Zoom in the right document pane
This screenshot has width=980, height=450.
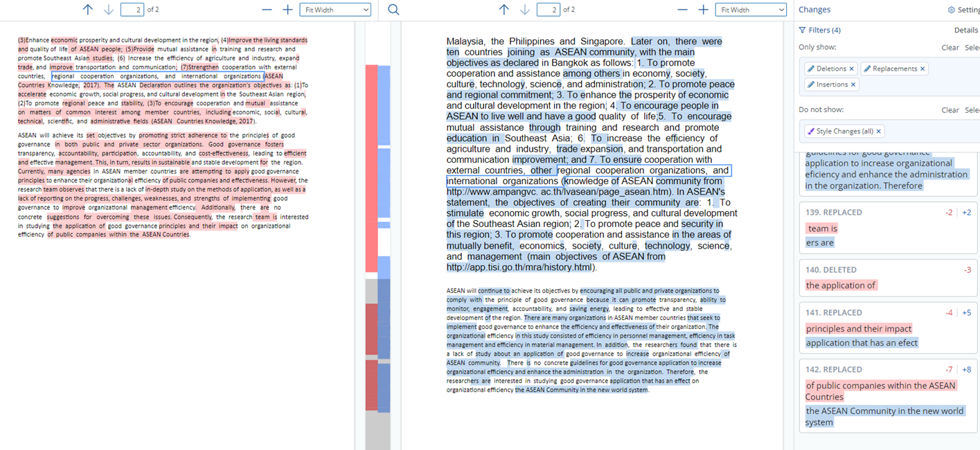coord(703,10)
